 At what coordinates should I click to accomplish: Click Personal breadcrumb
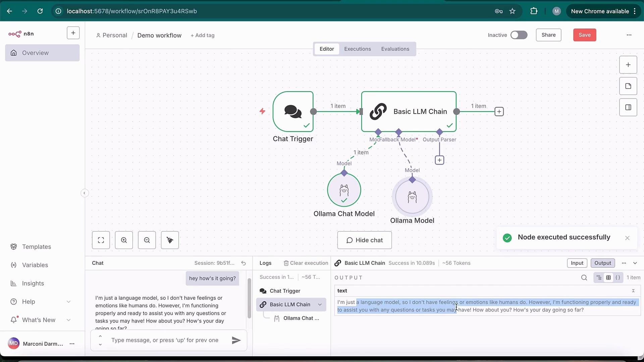tap(112, 36)
